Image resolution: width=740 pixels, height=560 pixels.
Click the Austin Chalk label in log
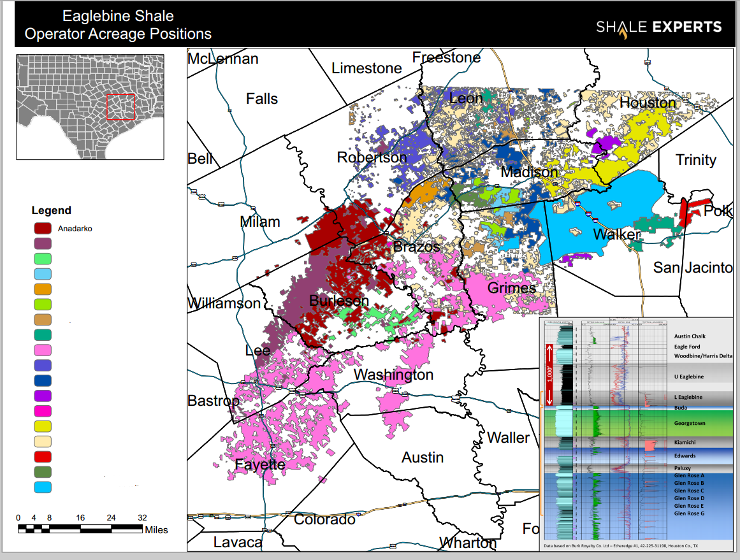pyautogui.click(x=690, y=336)
